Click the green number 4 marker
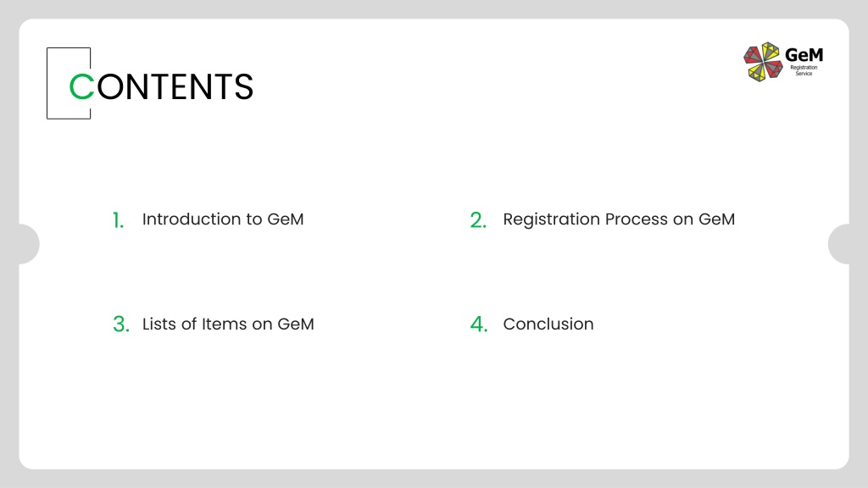 [479, 324]
